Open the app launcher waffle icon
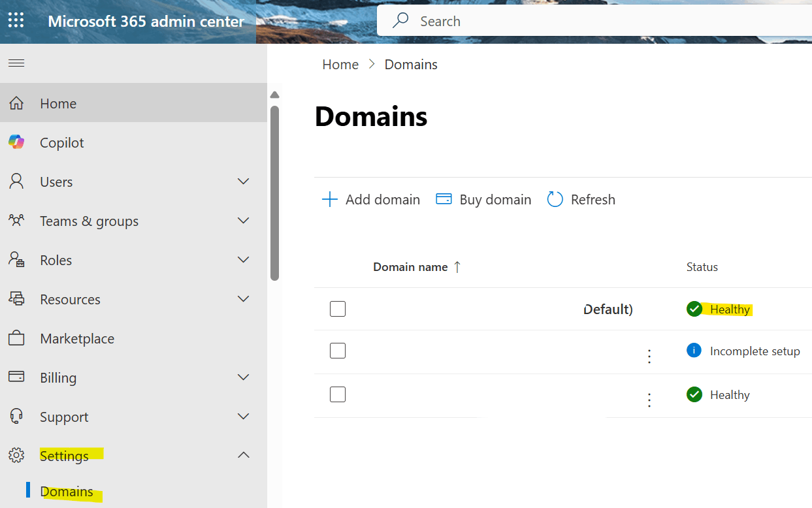 [x=16, y=20]
